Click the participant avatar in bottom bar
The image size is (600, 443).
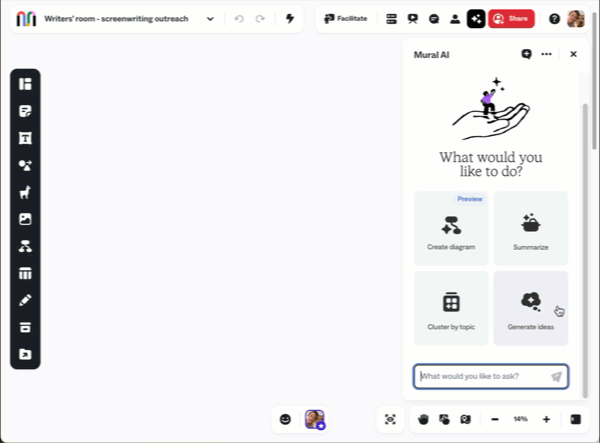tap(315, 419)
